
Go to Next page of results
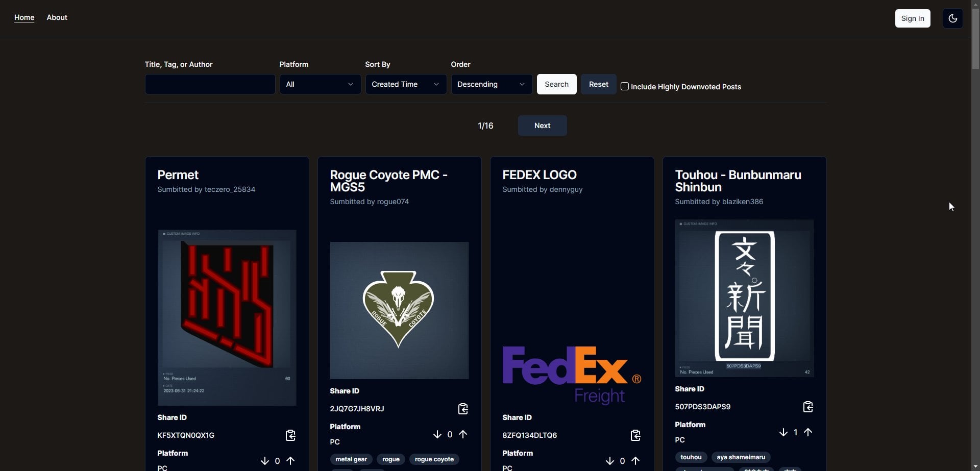pyautogui.click(x=542, y=126)
